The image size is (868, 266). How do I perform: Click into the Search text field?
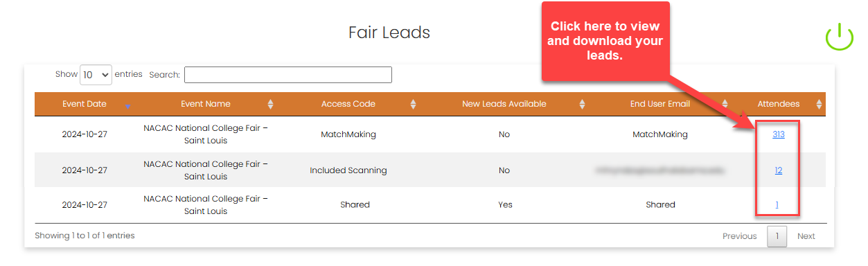coord(288,75)
